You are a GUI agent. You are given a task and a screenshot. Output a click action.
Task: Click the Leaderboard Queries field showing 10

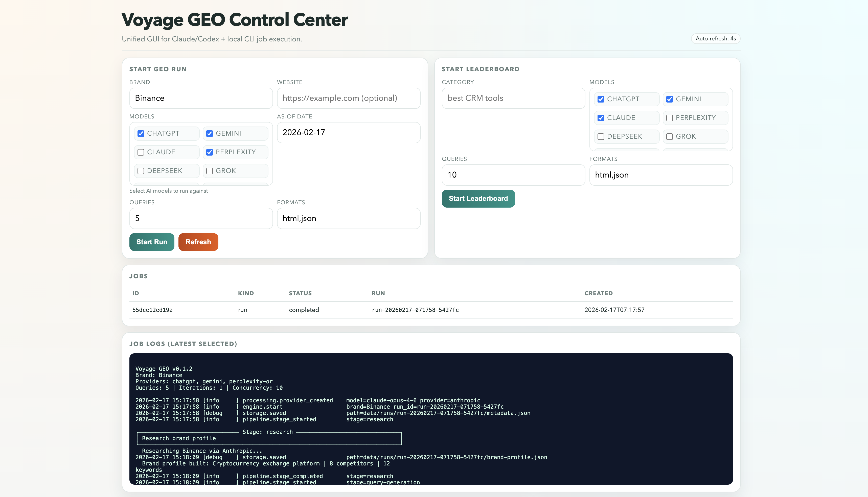513,175
